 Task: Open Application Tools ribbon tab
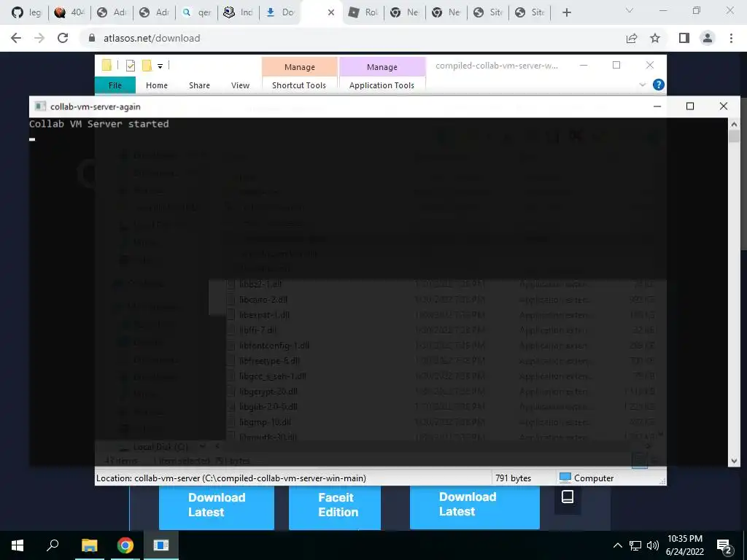tap(382, 85)
